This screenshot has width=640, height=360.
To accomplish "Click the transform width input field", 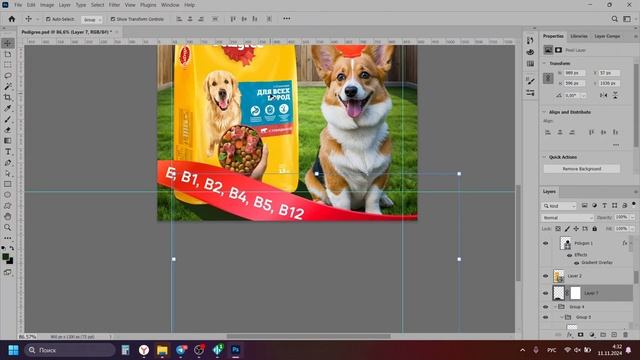I will tap(574, 73).
